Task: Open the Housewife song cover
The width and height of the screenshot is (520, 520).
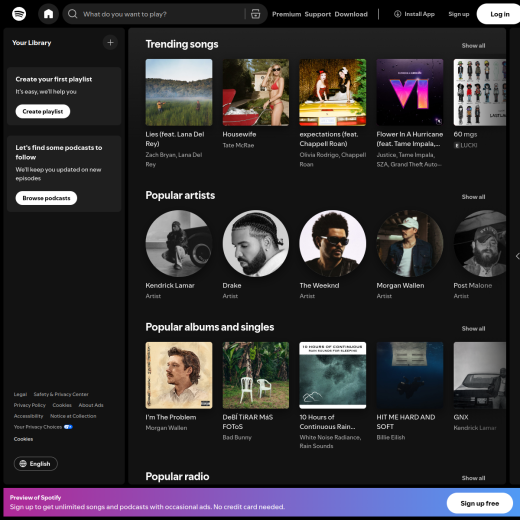Action: coord(256,92)
